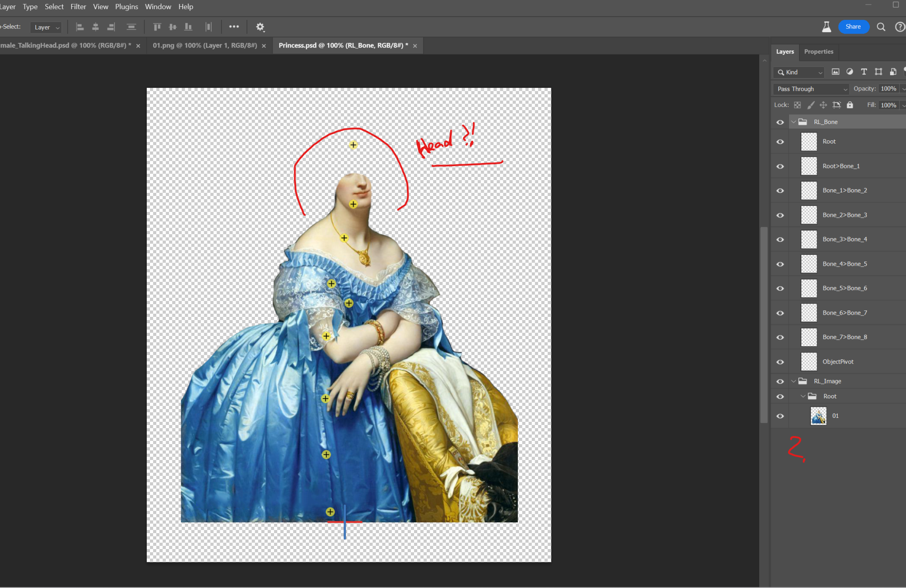This screenshot has height=588, width=906.
Task: Close the 01.png document tab
Action: [264, 46]
